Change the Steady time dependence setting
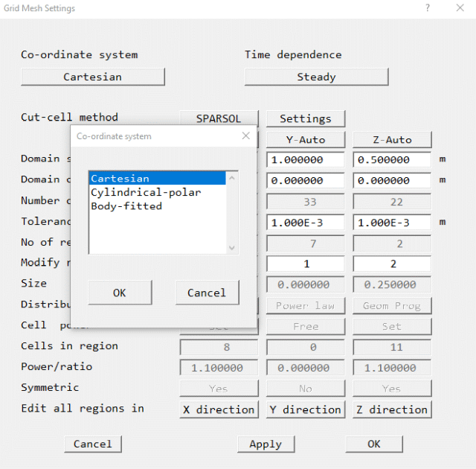 pos(316,77)
